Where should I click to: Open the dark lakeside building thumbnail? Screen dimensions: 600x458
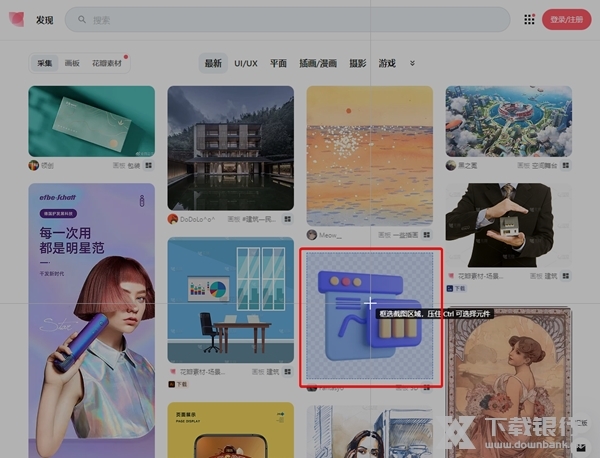(x=231, y=148)
